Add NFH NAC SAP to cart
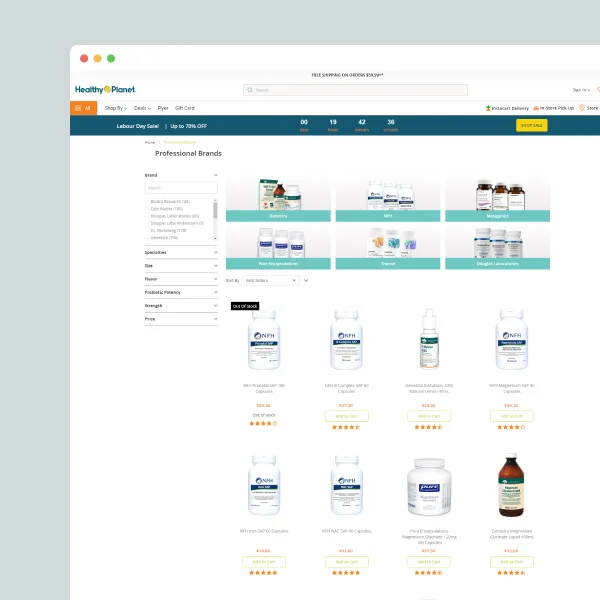Screen dimensions: 600x600 click(x=347, y=562)
